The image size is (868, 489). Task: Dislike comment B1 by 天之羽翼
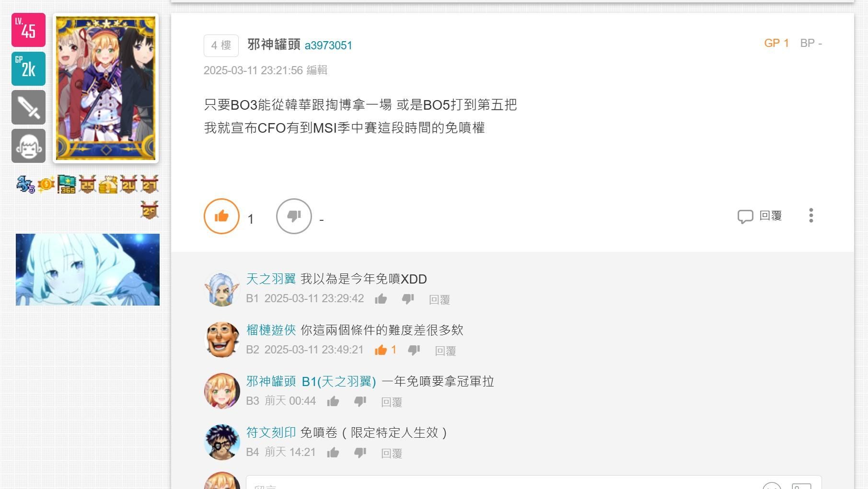coord(408,299)
